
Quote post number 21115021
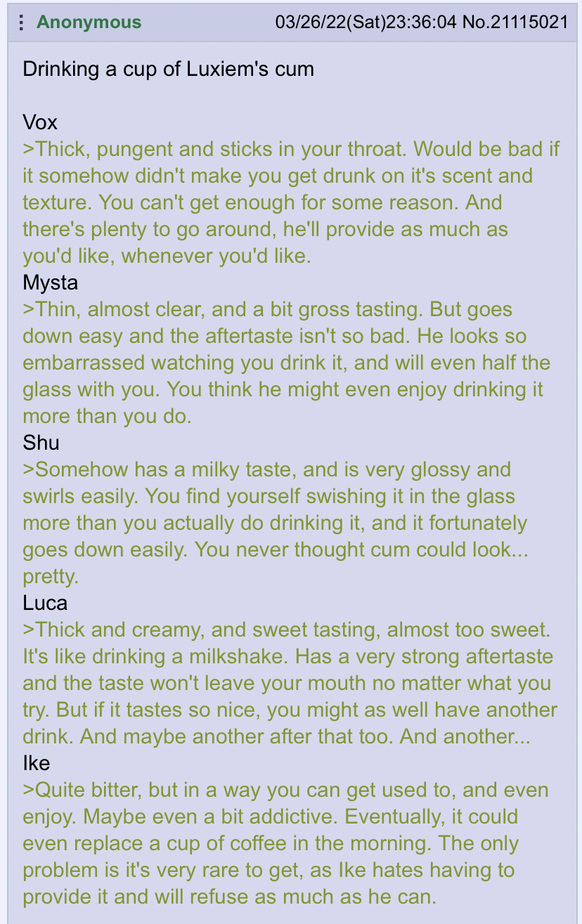[x=530, y=22]
